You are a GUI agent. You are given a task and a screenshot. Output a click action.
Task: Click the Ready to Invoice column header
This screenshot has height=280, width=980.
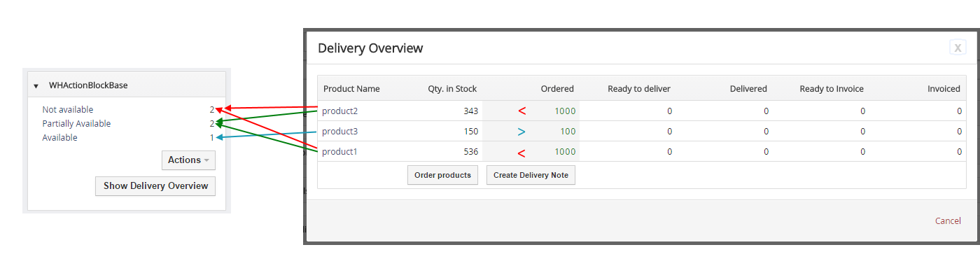coord(832,89)
